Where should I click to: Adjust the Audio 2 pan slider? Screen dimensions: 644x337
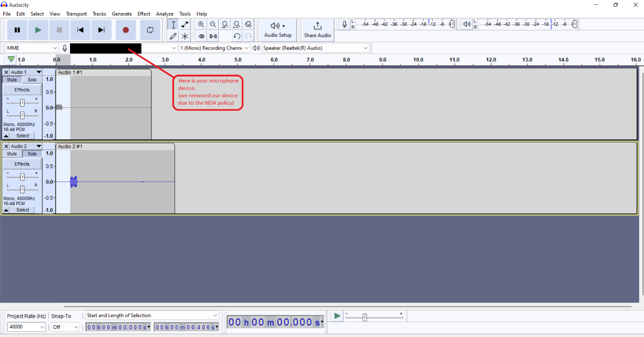click(x=22, y=189)
